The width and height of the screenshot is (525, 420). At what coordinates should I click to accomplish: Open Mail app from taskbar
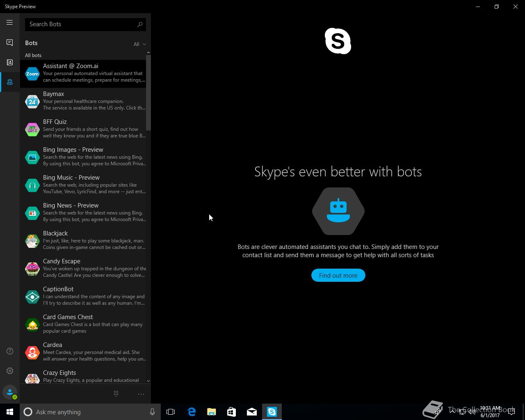pos(251,412)
